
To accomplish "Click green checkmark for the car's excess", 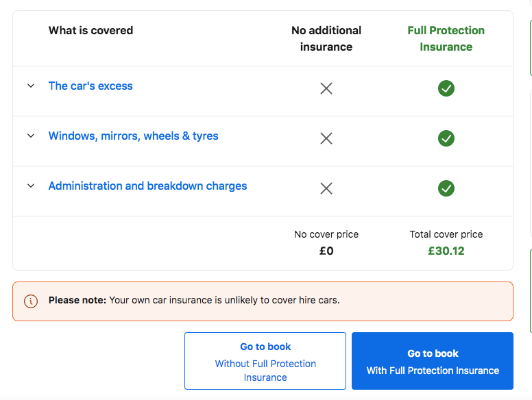I will tap(446, 88).
